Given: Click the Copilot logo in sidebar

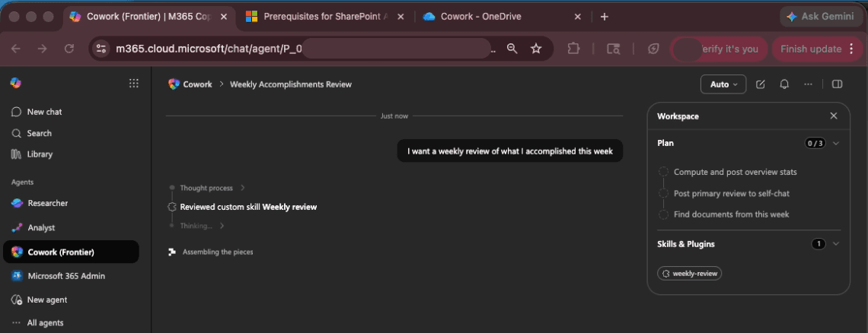Looking at the screenshot, I should pyautogui.click(x=15, y=83).
